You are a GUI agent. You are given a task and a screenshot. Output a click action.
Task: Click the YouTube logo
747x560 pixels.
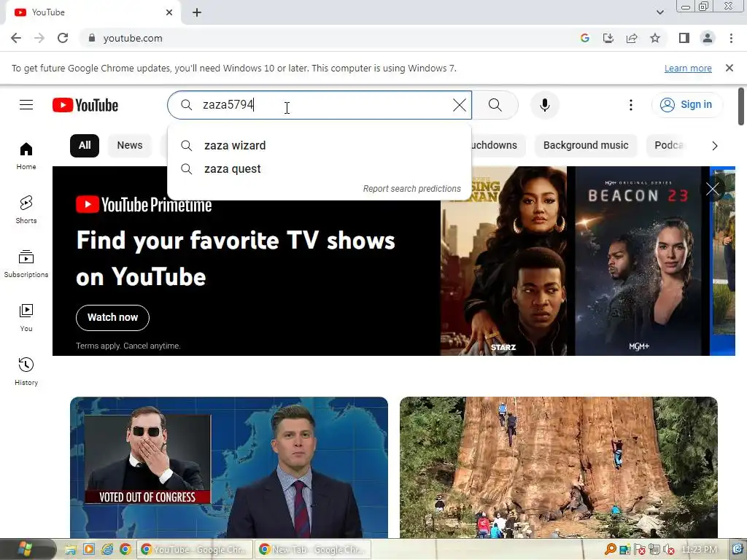pos(85,105)
